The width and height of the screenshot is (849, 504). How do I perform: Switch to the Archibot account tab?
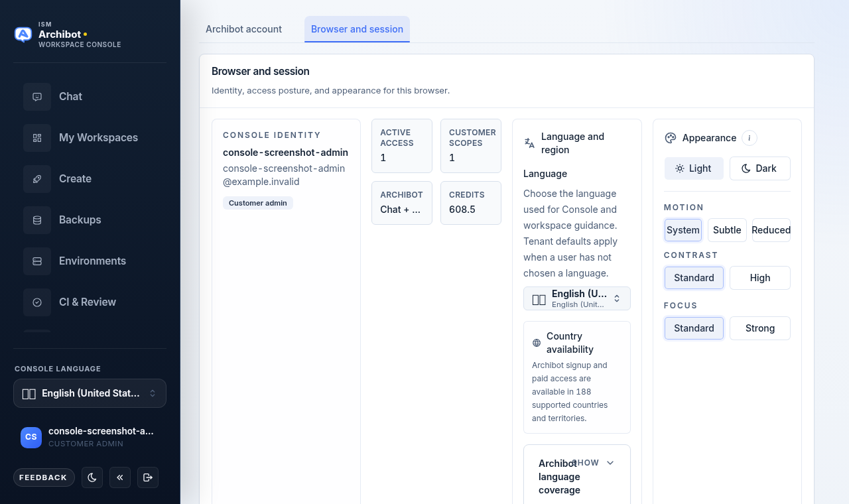click(x=243, y=29)
